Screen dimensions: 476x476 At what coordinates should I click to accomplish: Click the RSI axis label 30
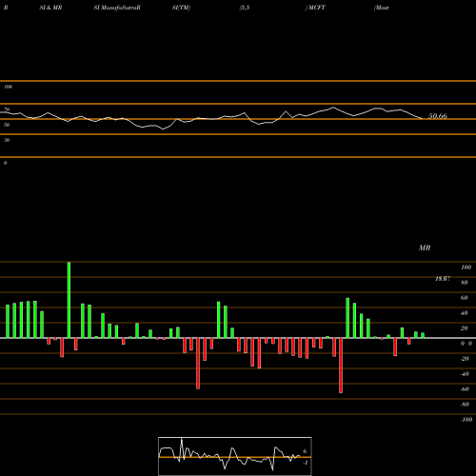click(x=7, y=140)
